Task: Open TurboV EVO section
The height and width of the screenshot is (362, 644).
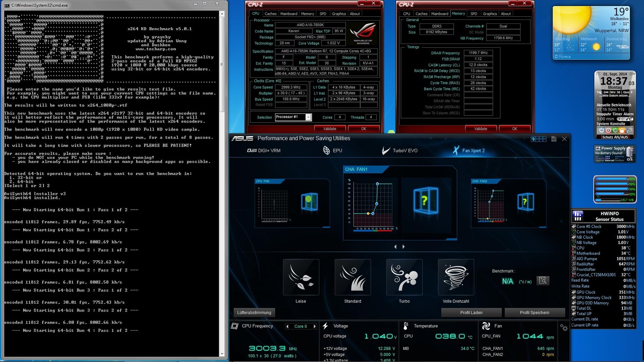Action: pos(399,151)
